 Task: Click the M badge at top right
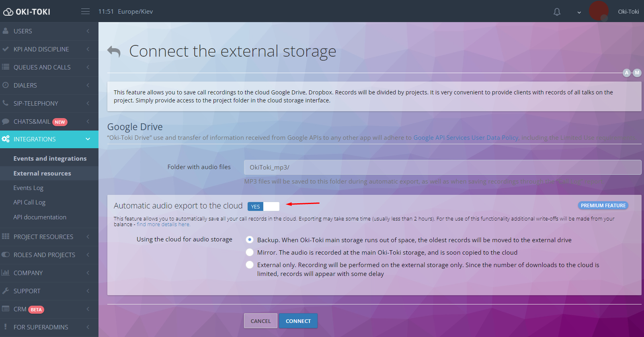coord(637,73)
